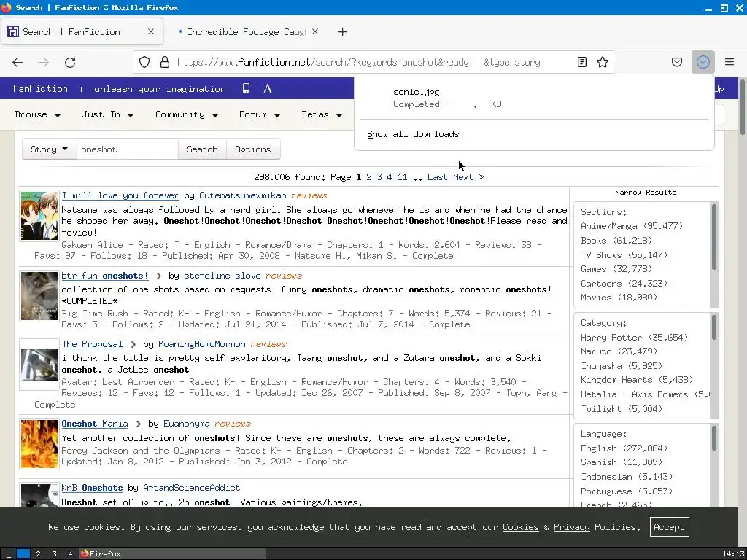This screenshot has height=560, width=747.
Task: Click the browser forward arrow
Action: [x=44, y=63]
